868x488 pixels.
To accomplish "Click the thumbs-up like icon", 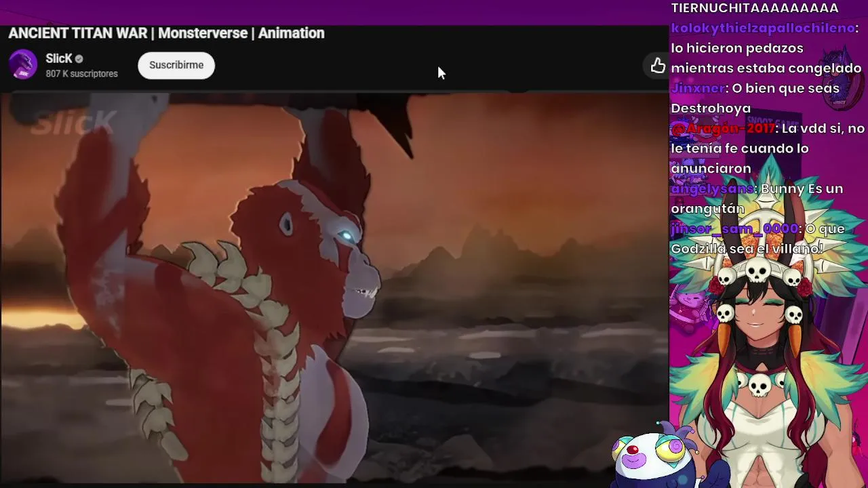I will pyautogui.click(x=658, y=65).
